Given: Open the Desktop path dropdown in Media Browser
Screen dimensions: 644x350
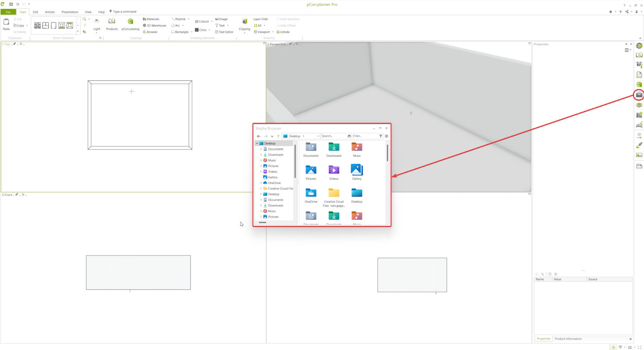Looking at the screenshot, I should 318,136.
